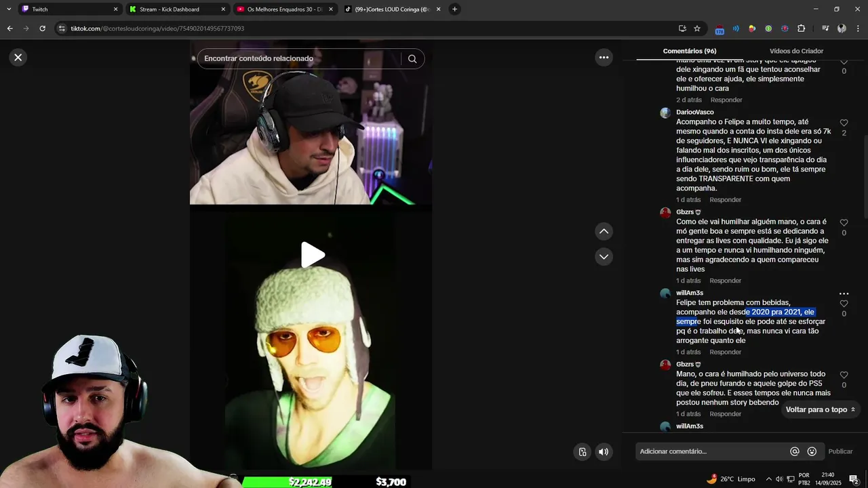Open the tab search dropdown chevron

pos(9,9)
